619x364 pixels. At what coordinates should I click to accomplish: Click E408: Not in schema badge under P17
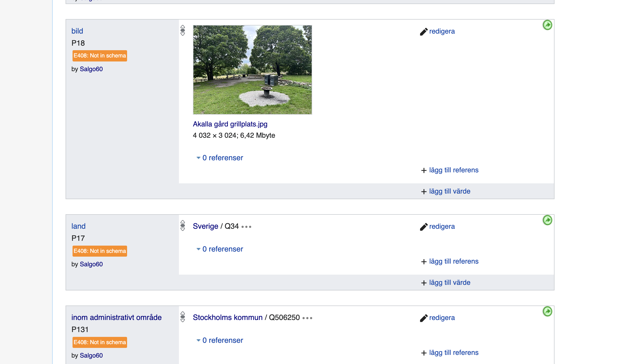(x=100, y=251)
